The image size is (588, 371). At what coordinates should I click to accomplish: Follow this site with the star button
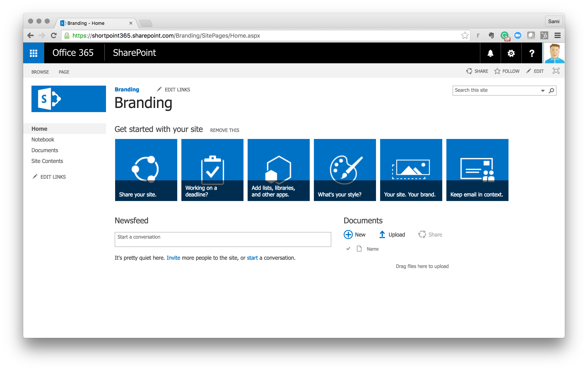coord(507,71)
